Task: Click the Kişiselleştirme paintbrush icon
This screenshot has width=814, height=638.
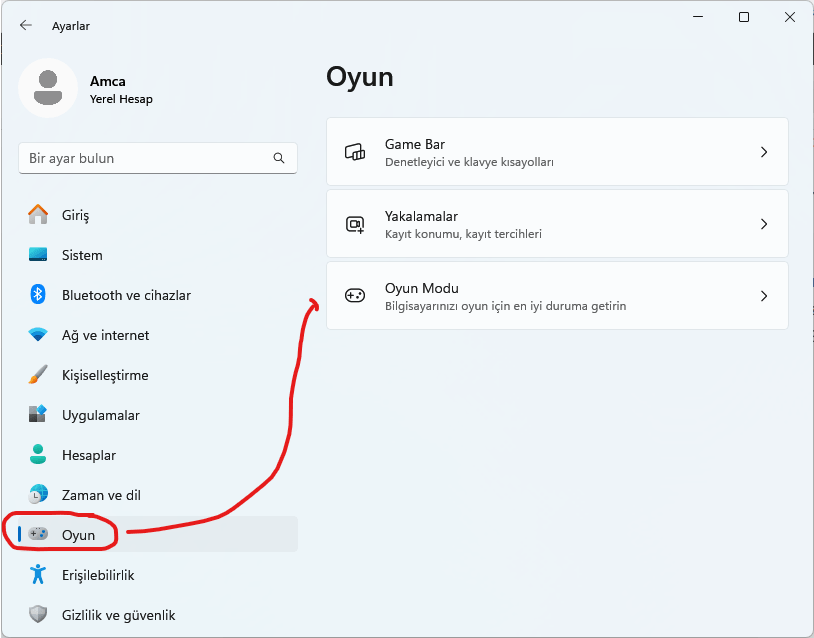Action: click(38, 374)
